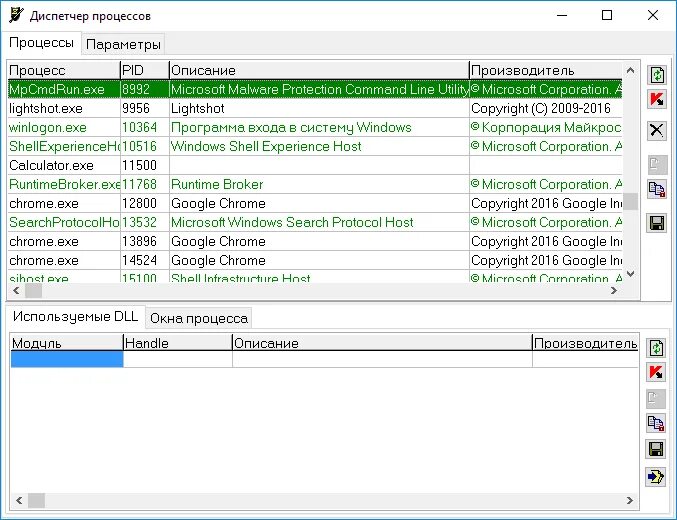The height and width of the screenshot is (520, 677).
Task: Click the Производитель header in the DLL table
Action: (x=585, y=343)
